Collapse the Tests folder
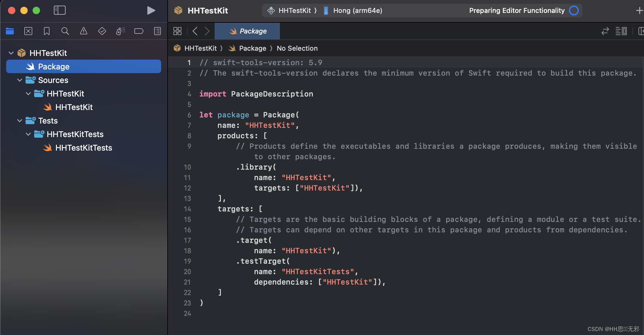The image size is (644, 335). [x=20, y=120]
